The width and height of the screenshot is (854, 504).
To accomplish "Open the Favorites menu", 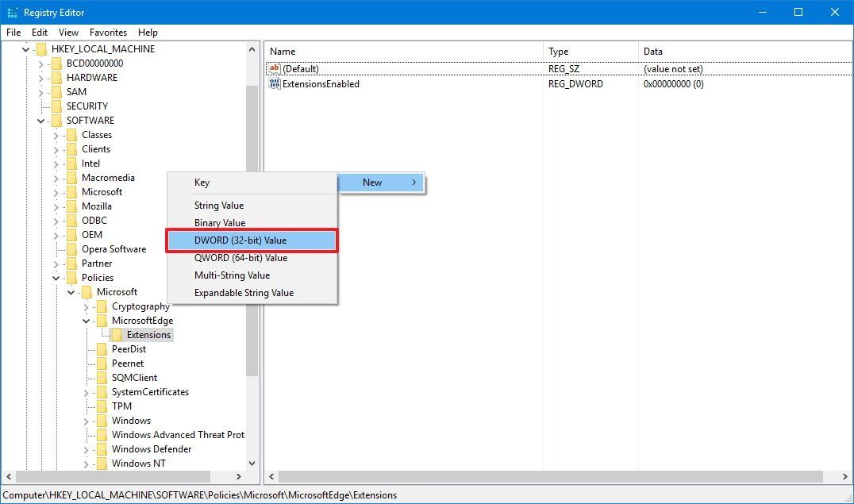I will 108,33.
